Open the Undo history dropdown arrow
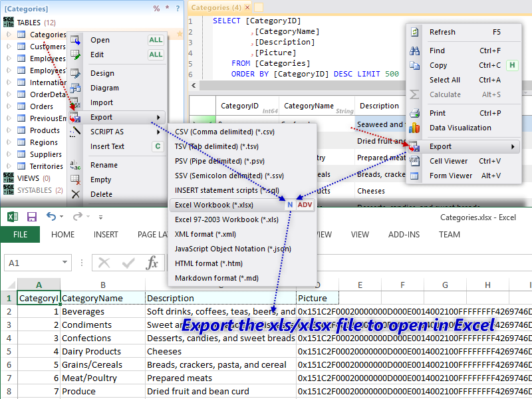 pyautogui.click(x=61, y=217)
